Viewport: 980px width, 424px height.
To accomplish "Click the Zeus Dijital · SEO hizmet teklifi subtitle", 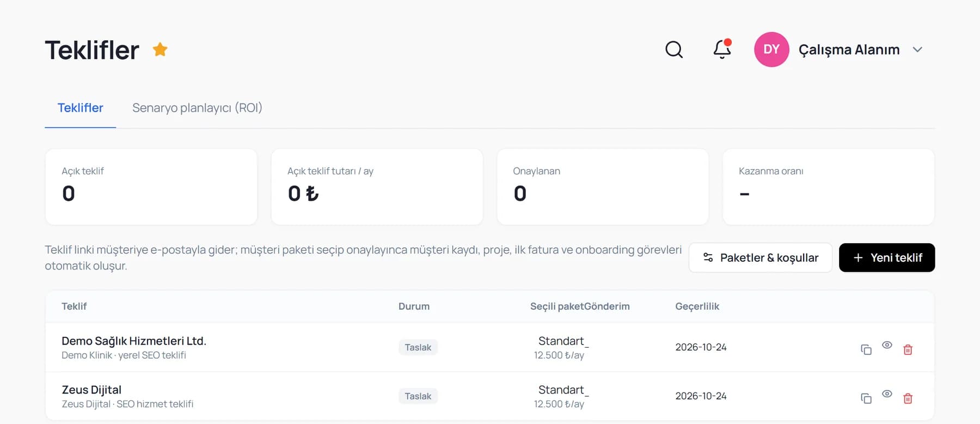I will tap(127, 404).
